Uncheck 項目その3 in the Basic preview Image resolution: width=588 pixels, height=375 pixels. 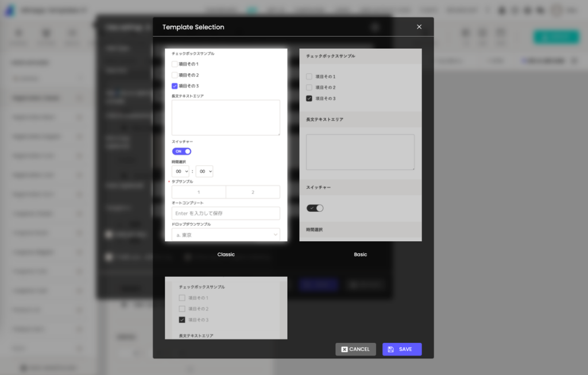pyautogui.click(x=309, y=99)
